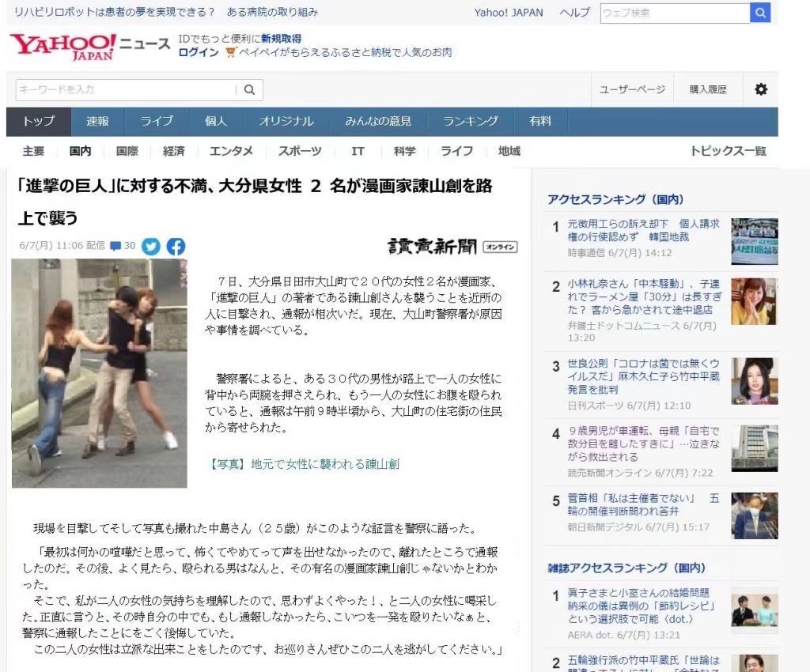Open ranking 1 元徴用工らの訴え却下 article

pyautogui.click(x=644, y=230)
